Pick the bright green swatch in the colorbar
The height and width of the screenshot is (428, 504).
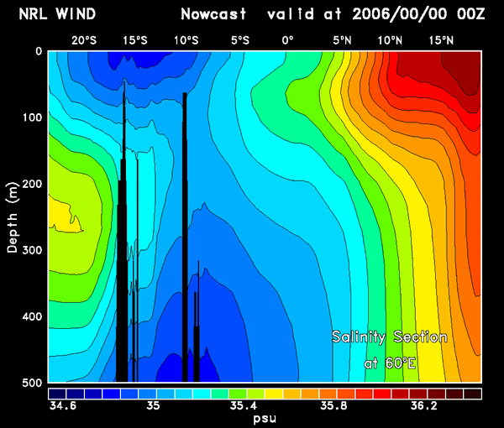(x=239, y=394)
